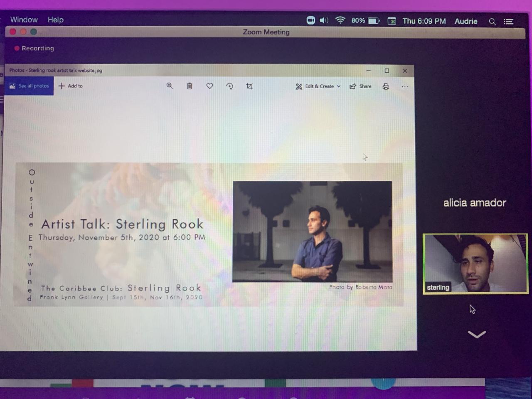
Task: Click the portrait photo in the flyer
Action: 312,232
